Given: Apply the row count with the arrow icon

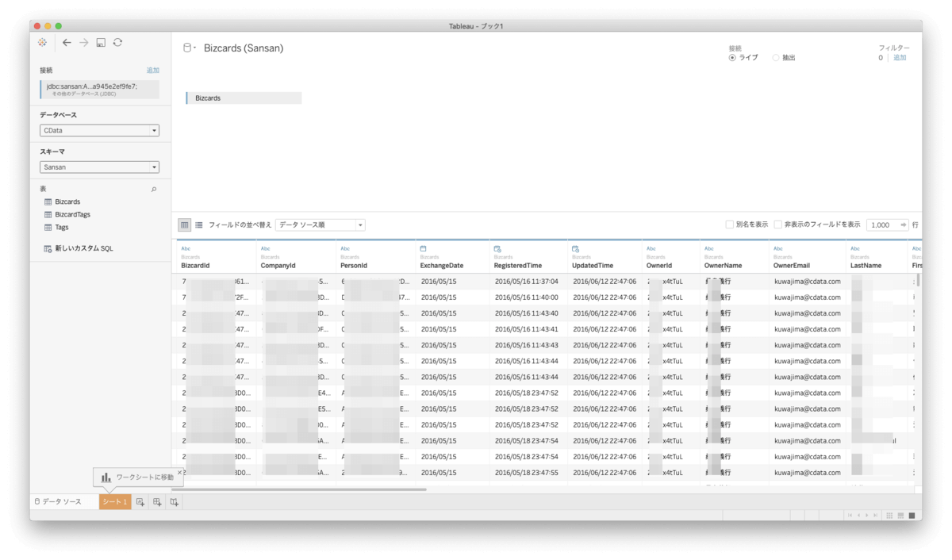Looking at the screenshot, I should 903,225.
